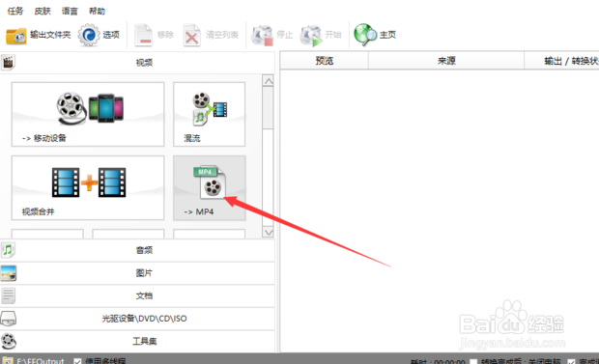
Task: Click the 开始 start toolbar icon
Action: click(310, 36)
